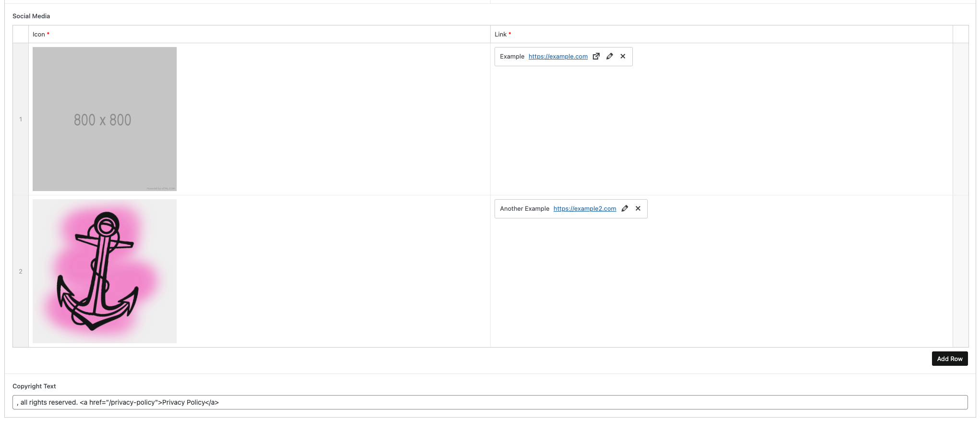This screenshot has height=421, width=980.
Task: Open the https://example.com hyperlink
Action: click(x=558, y=57)
